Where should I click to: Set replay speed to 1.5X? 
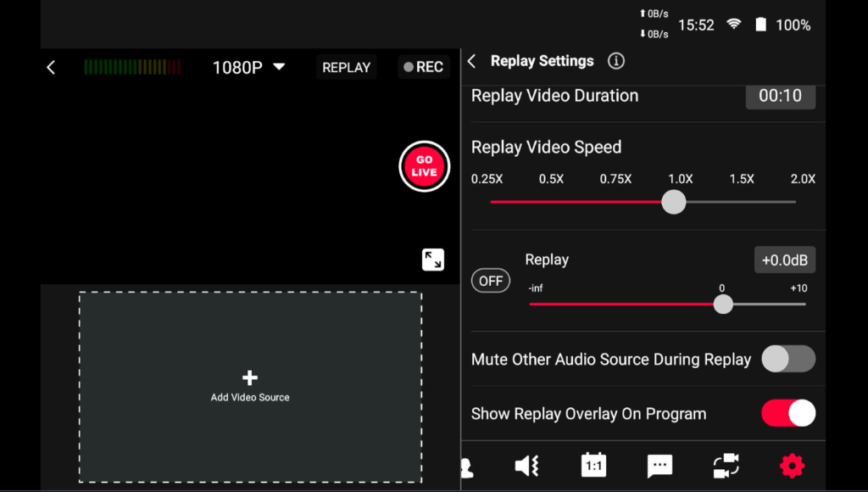(x=742, y=179)
